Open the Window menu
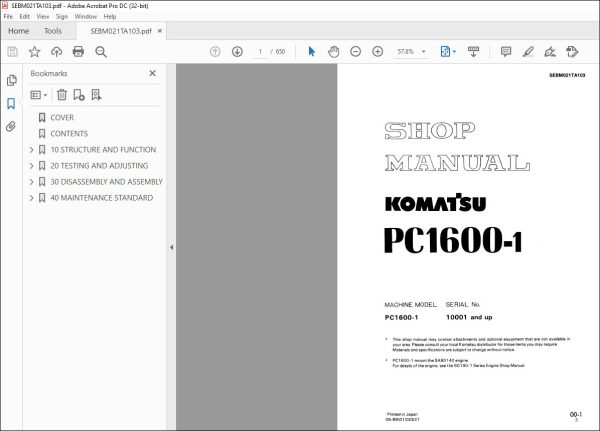 coord(86,16)
